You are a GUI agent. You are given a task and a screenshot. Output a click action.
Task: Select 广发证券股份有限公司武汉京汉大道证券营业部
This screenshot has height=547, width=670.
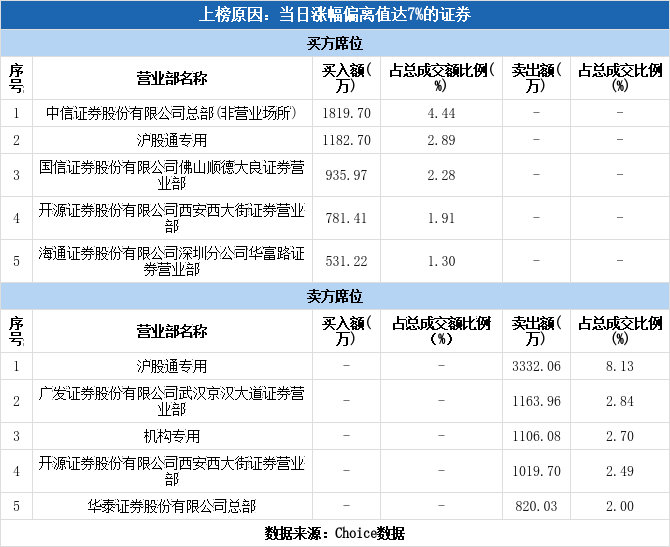pyautogui.click(x=171, y=401)
